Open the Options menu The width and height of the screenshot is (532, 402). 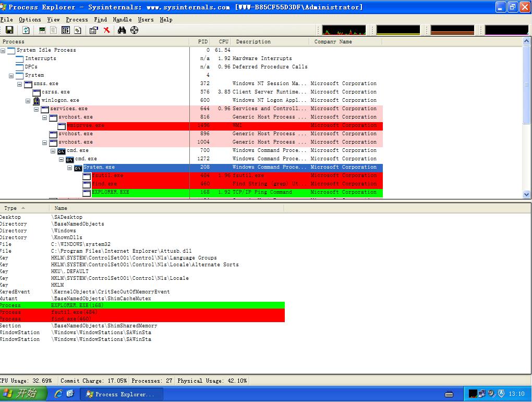(30, 20)
